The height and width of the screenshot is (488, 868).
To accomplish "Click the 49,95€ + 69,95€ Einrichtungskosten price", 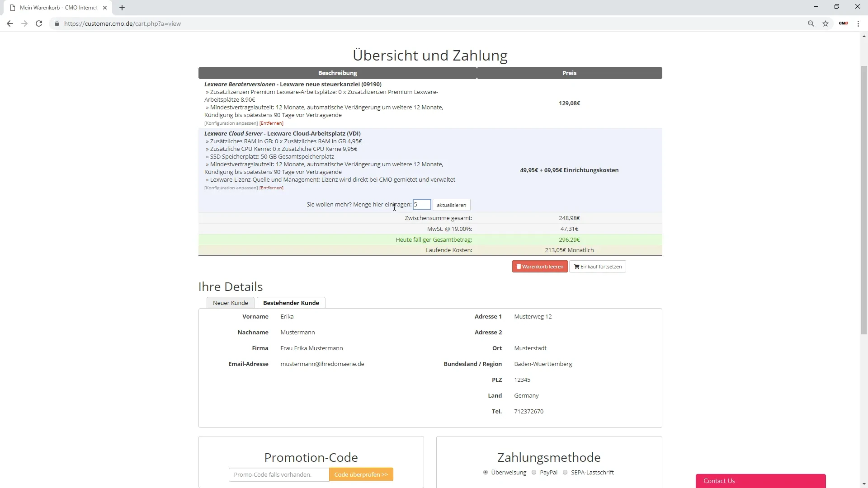I will (x=569, y=170).
